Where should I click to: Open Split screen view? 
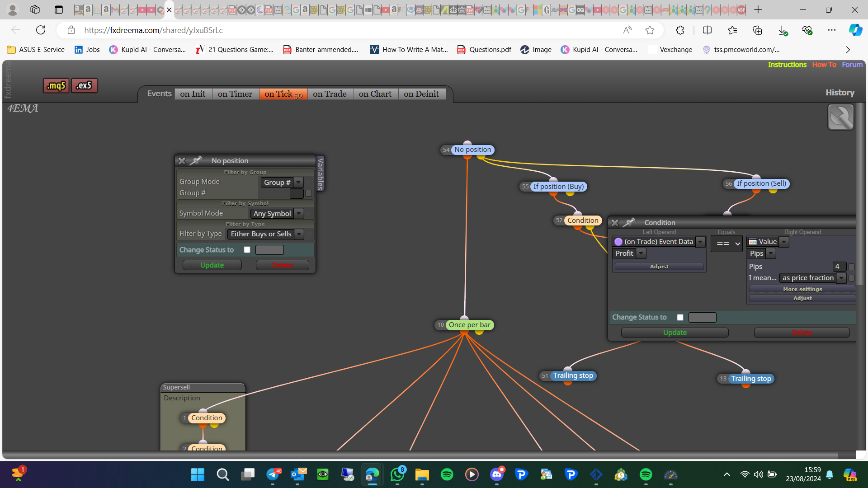pos(707,30)
